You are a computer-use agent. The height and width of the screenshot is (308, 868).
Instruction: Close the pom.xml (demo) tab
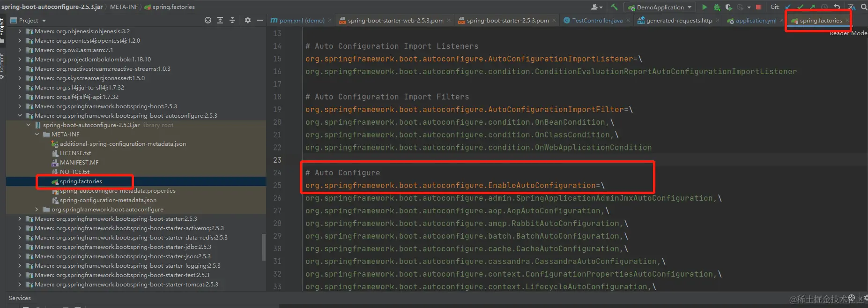coord(330,20)
